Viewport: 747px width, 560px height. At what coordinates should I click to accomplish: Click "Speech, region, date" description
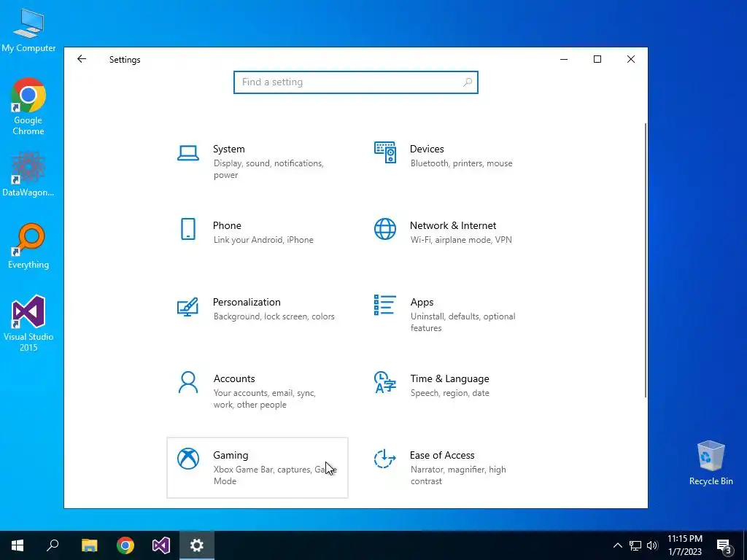[449, 393]
